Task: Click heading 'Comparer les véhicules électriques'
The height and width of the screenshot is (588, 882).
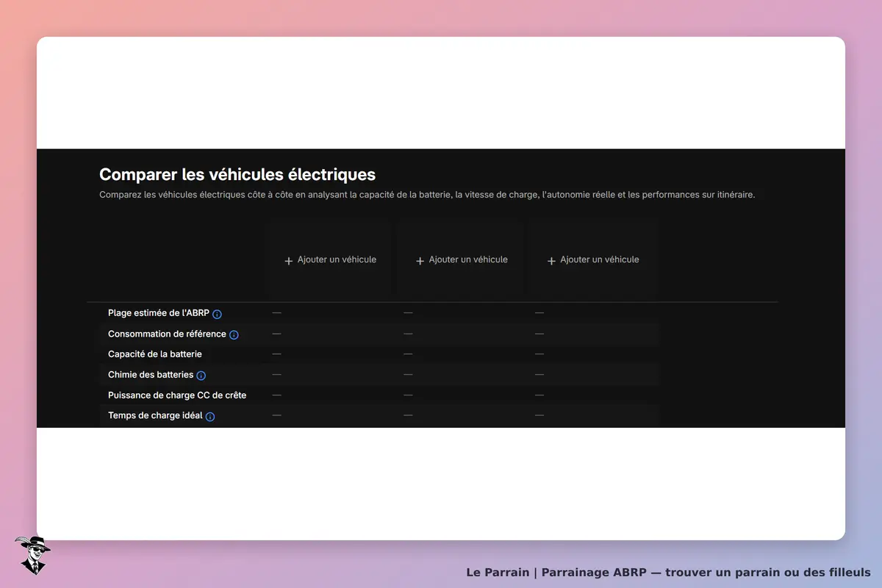Action: (237, 174)
